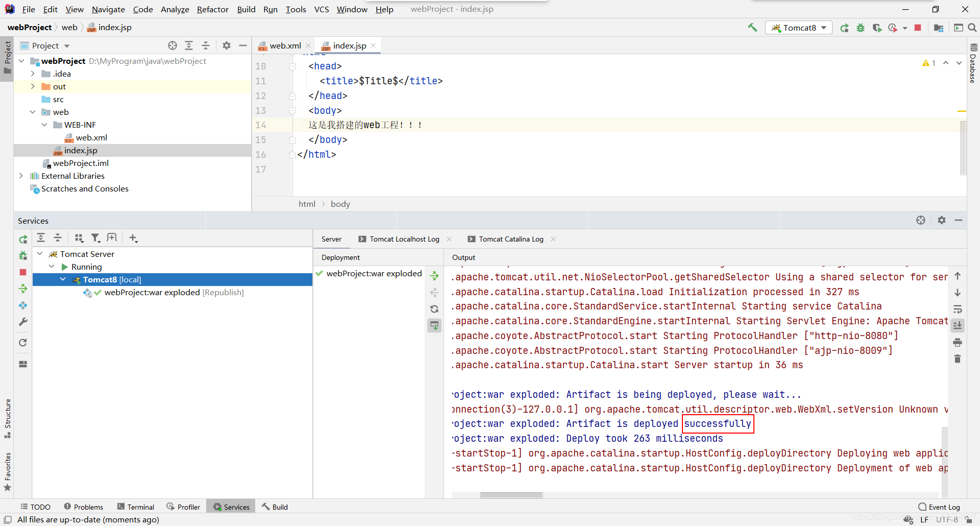Open the Build menu

coord(246,9)
